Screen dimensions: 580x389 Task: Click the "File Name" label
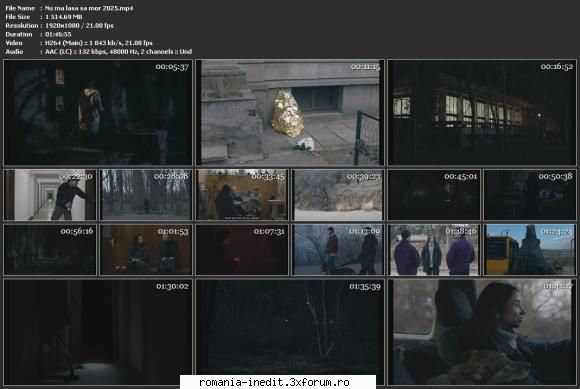coord(20,8)
